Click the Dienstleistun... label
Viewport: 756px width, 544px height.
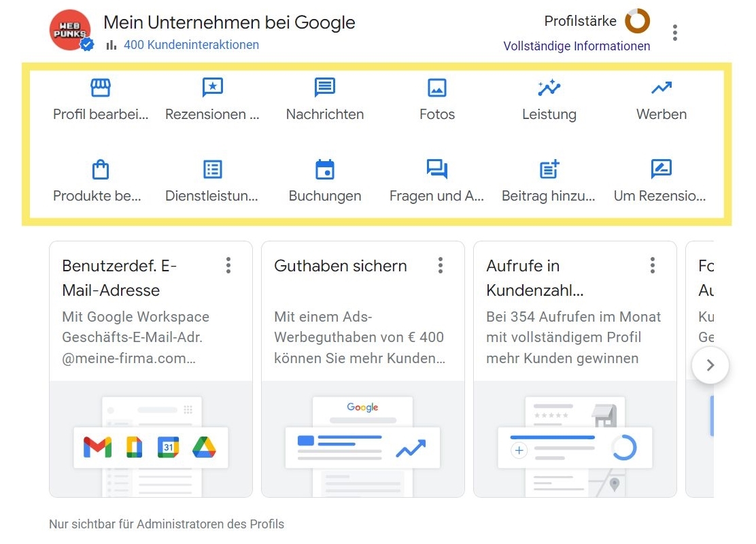click(211, 196)
